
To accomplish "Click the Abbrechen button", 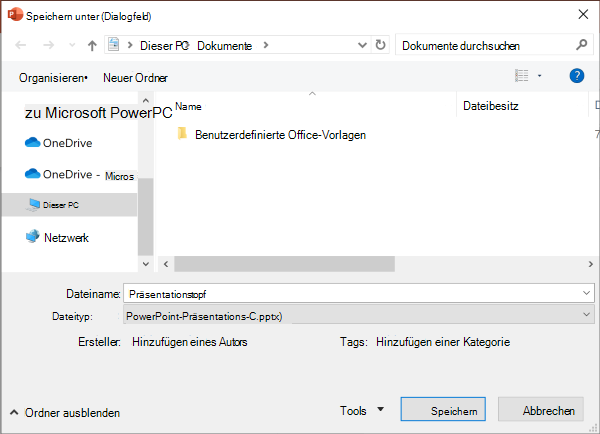I will (541, 410).
